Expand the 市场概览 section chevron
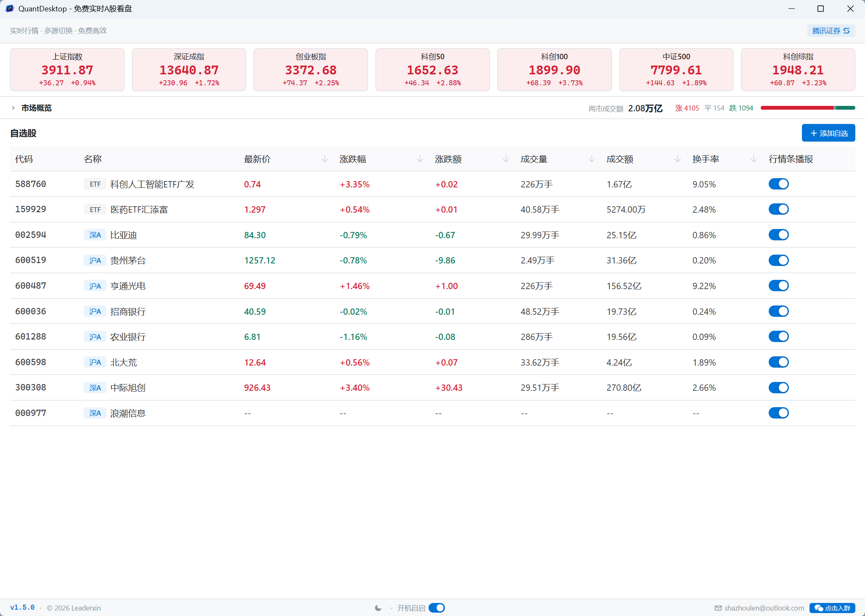 pyautogui.click(x=13, y=108)
